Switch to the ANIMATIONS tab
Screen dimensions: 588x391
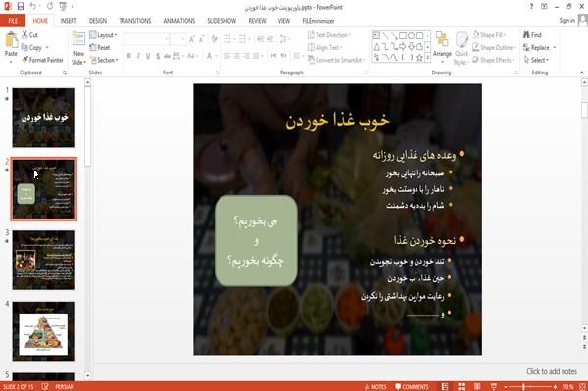pyautogui.click(x=179, y=21)
